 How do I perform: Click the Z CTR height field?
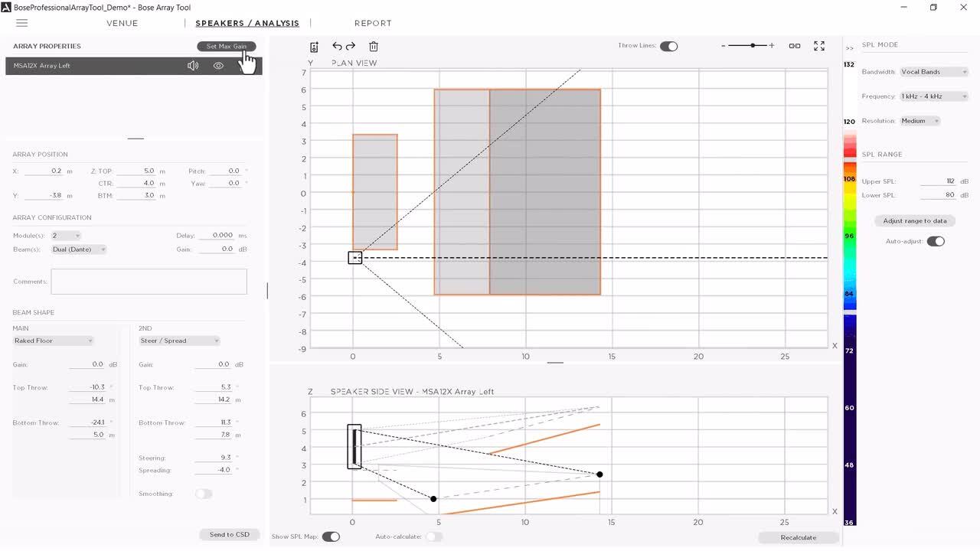[x=136, y=184]
